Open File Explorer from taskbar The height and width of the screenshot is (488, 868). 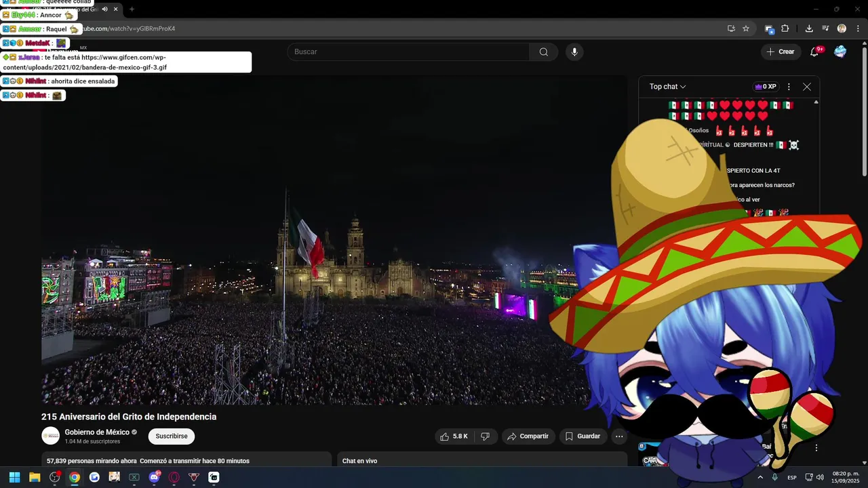pos(35,477)
